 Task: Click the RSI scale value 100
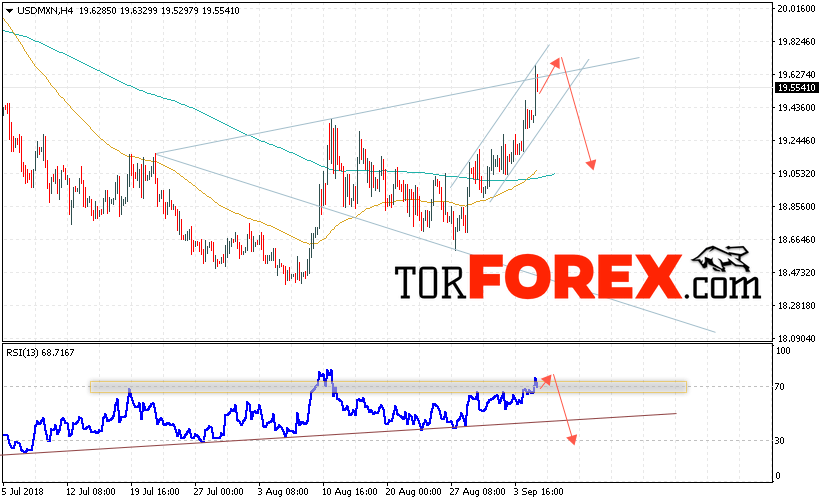[x=783, y=351]
